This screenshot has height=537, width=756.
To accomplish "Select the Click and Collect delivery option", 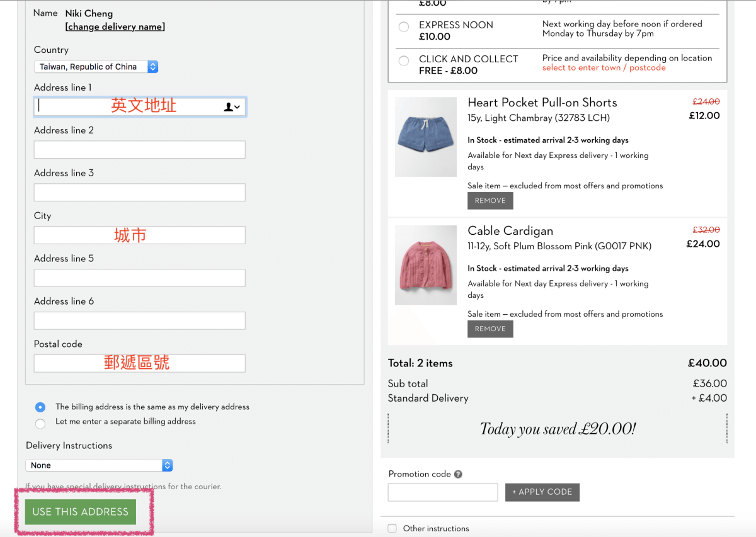I will (x=404, y=61).
